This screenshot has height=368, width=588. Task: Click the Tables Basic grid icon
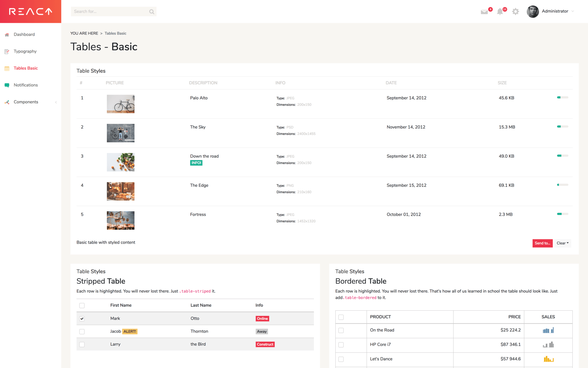pyautogui.click(x=7, y=68)
